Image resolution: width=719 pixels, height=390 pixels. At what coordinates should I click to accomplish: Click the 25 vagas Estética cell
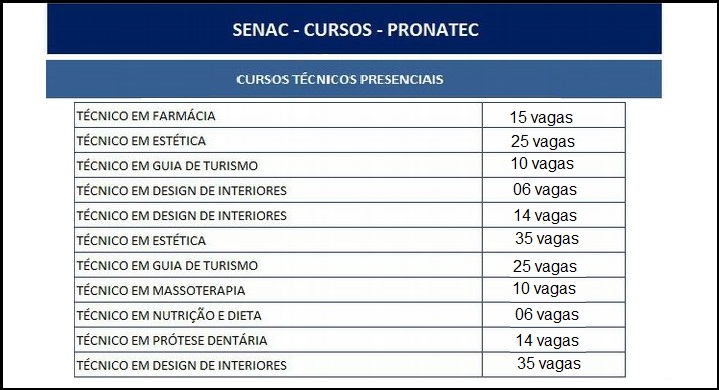point(554,140)
